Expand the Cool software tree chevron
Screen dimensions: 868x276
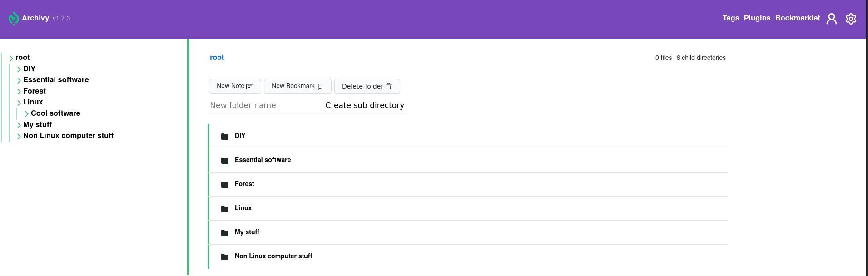27,114
